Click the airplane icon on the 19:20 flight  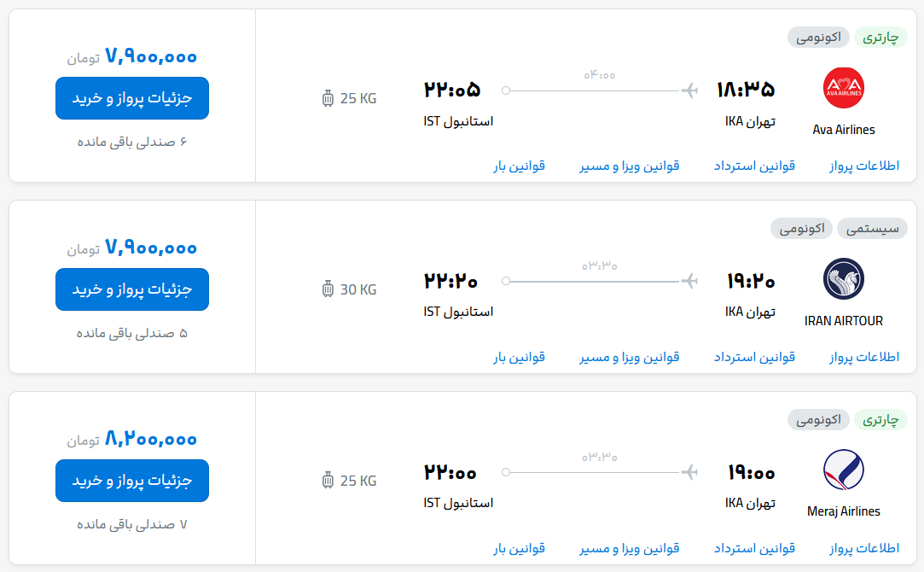pos(689,280)
